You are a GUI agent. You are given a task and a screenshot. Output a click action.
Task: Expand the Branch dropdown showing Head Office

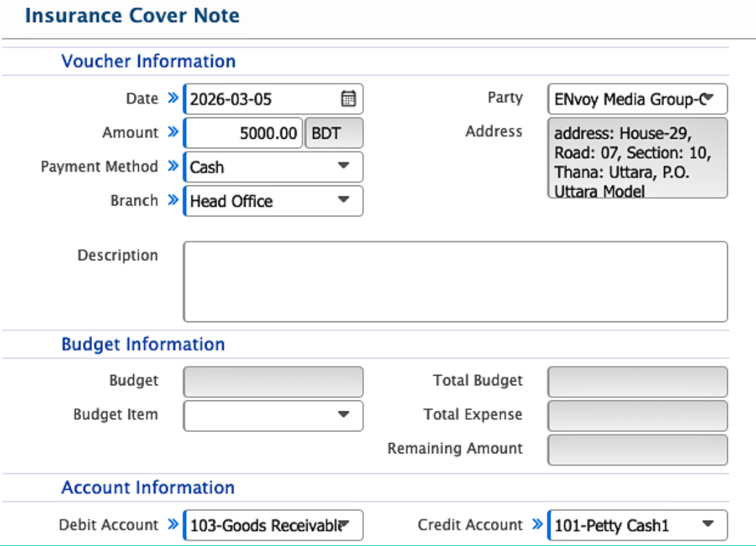343,201
